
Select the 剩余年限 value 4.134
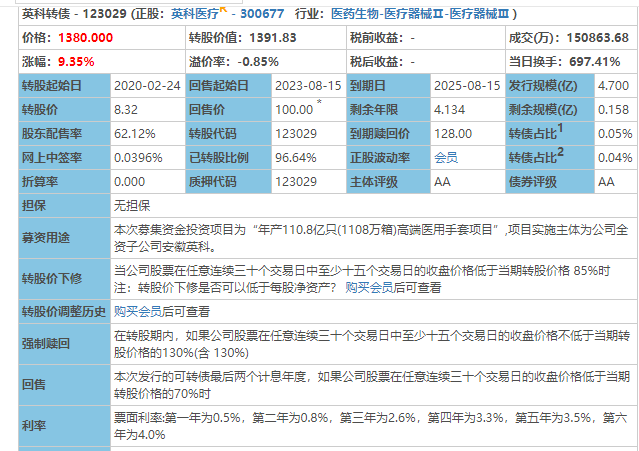[450, 110]
